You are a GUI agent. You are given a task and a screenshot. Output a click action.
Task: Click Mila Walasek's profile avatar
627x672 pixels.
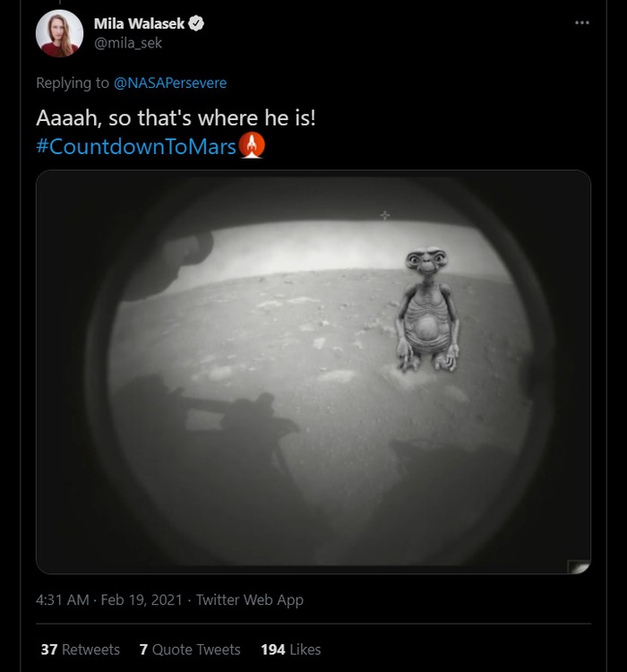[59, 34]
